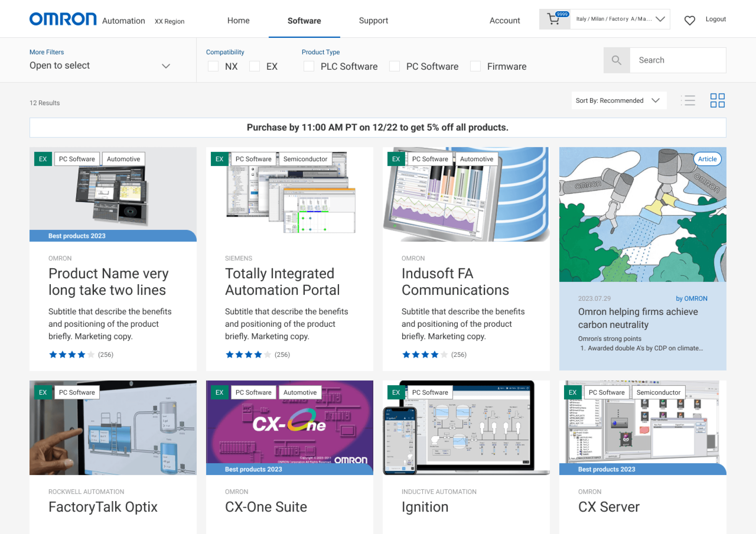The height and width of the screenshot is (534, 756).
Task: Click the OMRON logo
Action: (63, 19)
